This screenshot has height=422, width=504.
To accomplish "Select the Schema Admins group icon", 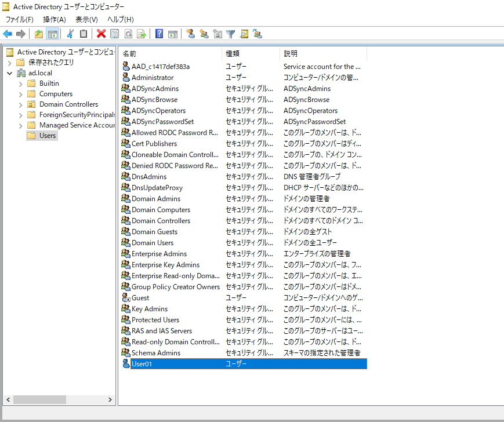I will pyautogui.click(x=126, y=352).
